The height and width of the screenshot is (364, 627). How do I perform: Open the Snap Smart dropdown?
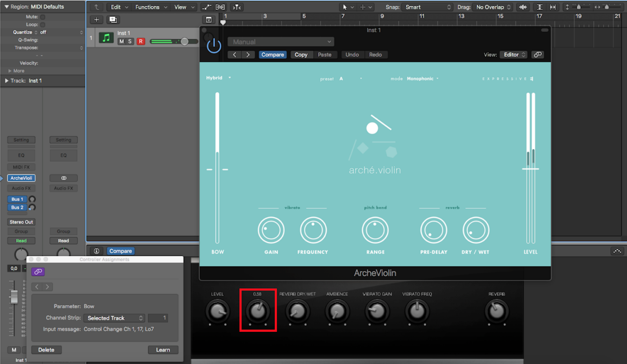point(428,7)
